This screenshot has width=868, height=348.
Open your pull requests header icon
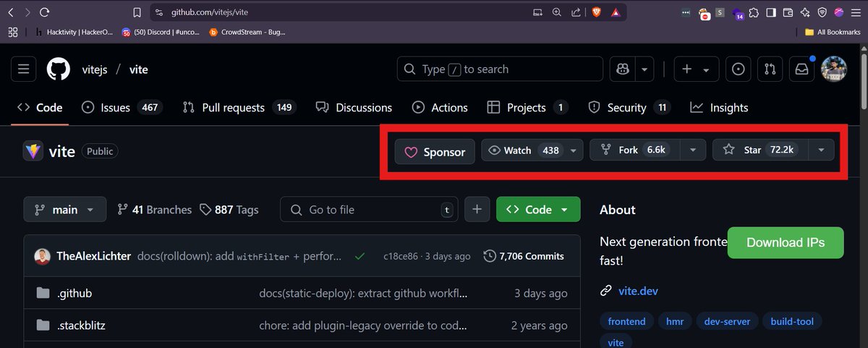(770, 69)
